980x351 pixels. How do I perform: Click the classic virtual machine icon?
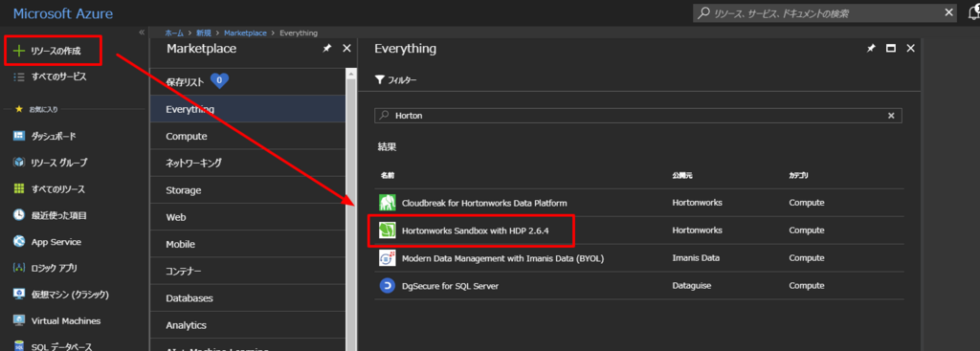19,295
